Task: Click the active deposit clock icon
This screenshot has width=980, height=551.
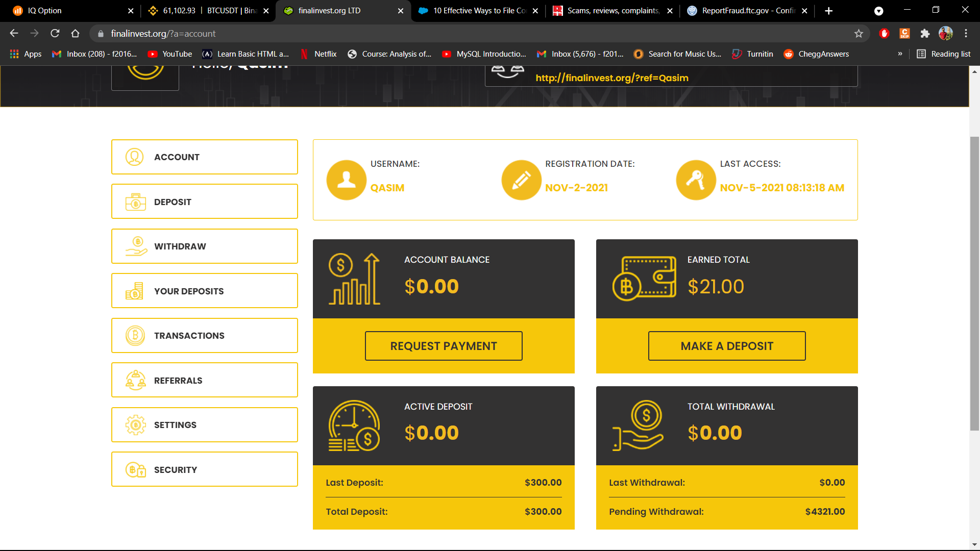Action: click(354, 425)
